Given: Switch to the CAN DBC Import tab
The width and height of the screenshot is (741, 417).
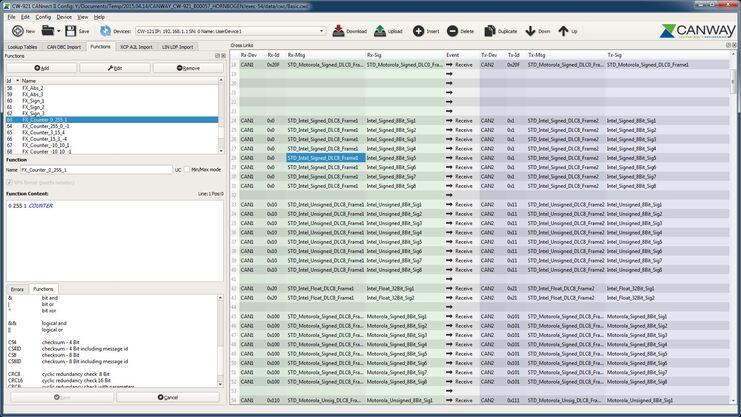Looking at the screenshot, I should click(x=63, y=46).
